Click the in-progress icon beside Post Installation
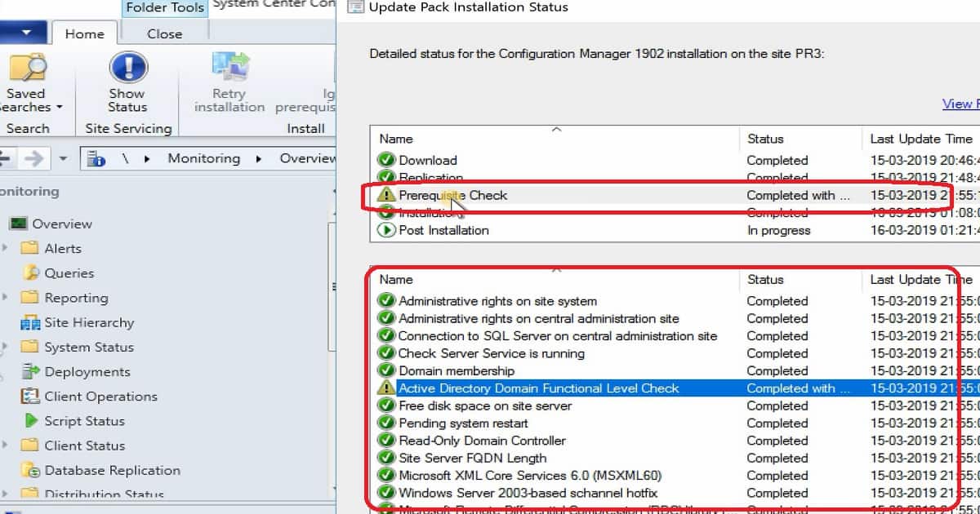Screen dimensions: 980x514 pyautogui.click(x=386, y=230)
